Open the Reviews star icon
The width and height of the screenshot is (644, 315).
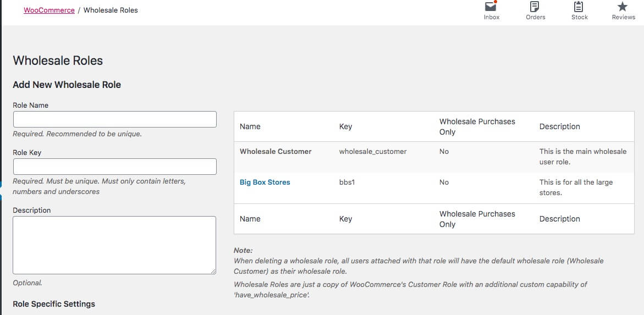[623, 7]
